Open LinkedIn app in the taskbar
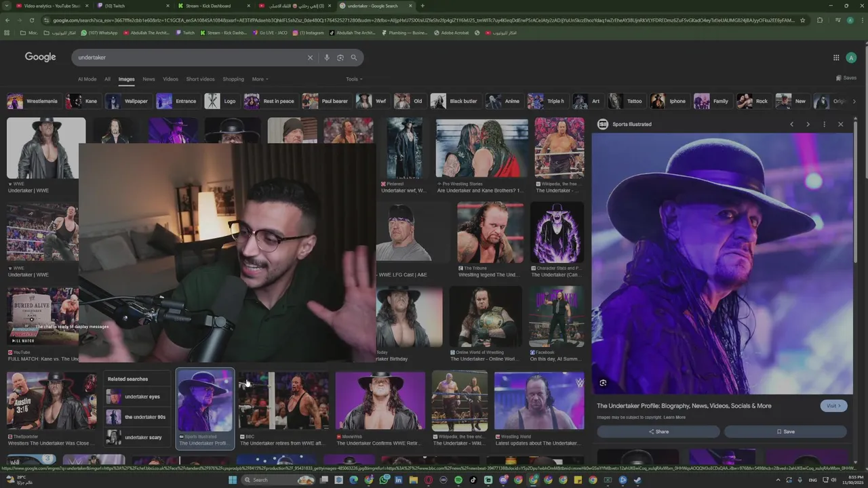The width and height of the screenshot is (868, 488). coord(399,480)
